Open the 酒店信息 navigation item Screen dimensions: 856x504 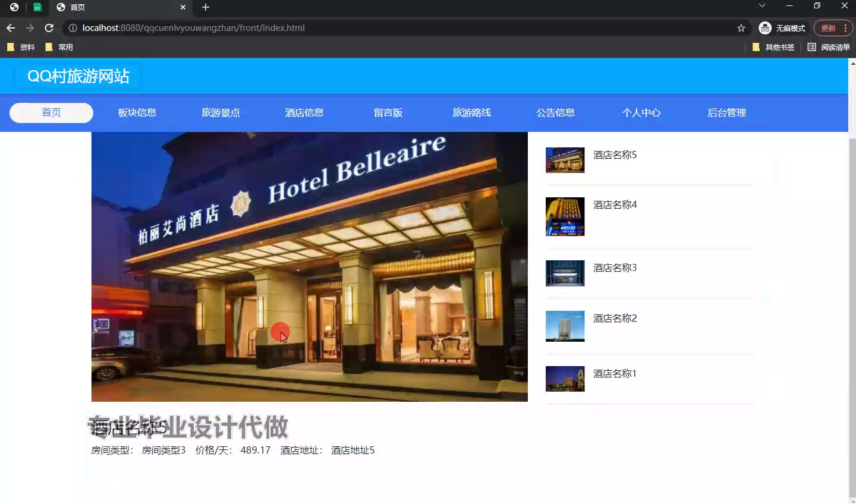(x=304, y=113)
